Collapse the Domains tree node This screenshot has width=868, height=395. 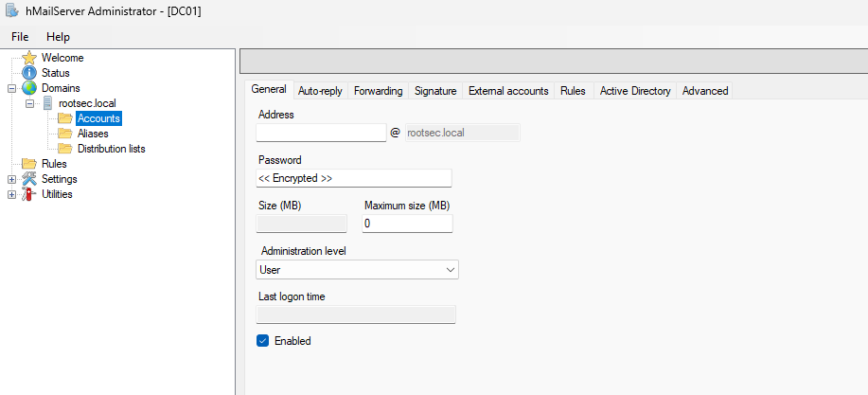[x=11, y=89]
